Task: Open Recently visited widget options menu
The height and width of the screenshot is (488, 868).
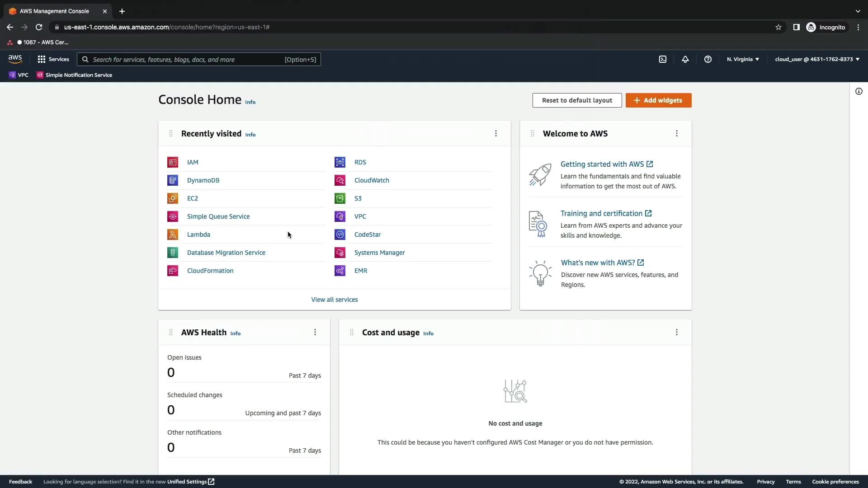Action: click(x=496, y=133)
